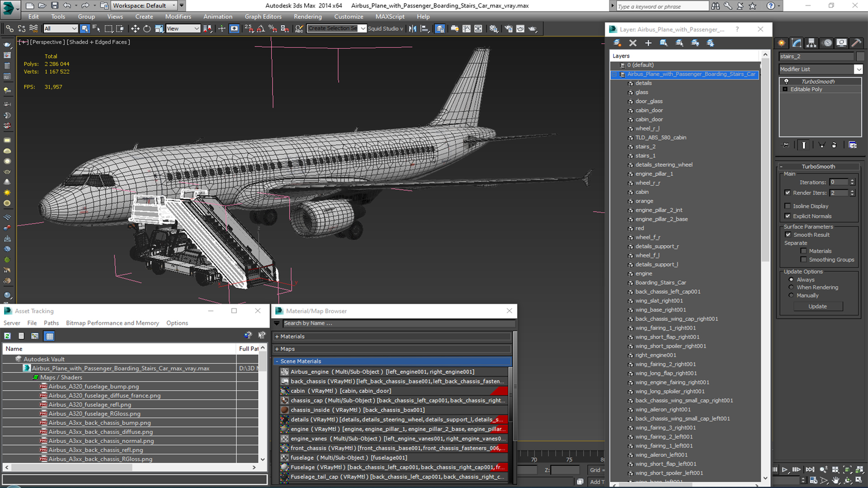Toggle Explicit Normals checkbox
Screen dimensions: 868x488
coord(788,216)
